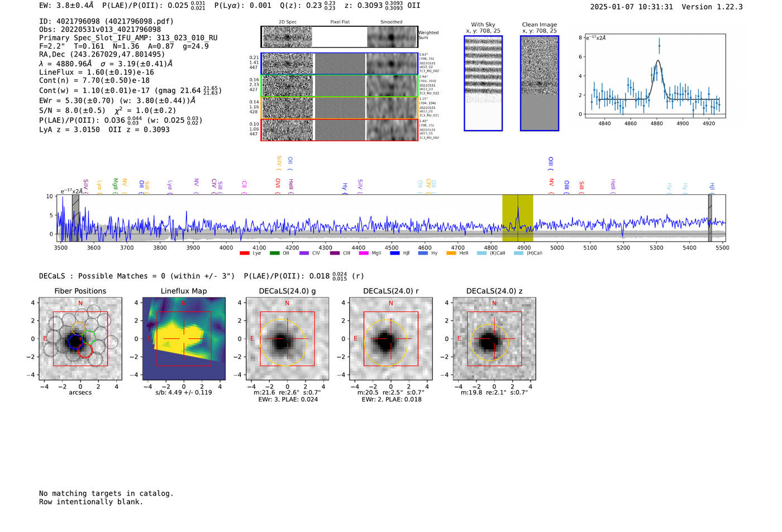Screen dimensions: 782x532
Task: Click the ID 4021796098 text line
Action: click(106, 21)
